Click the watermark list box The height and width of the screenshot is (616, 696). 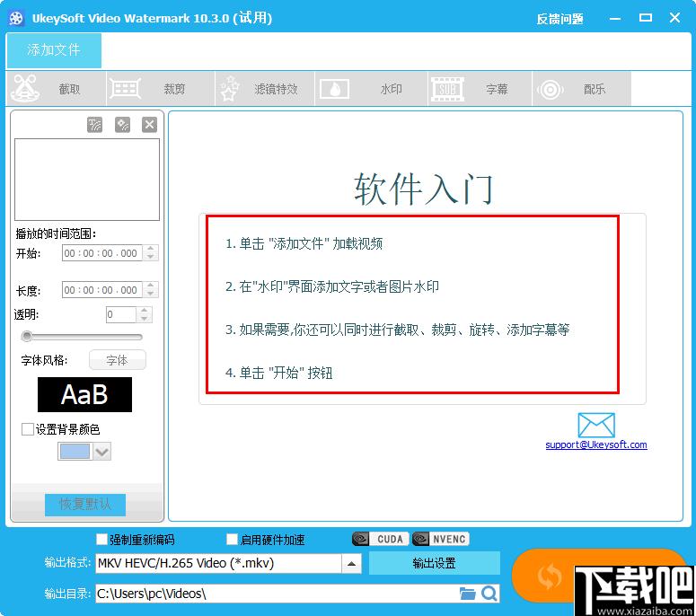(87, 180)
